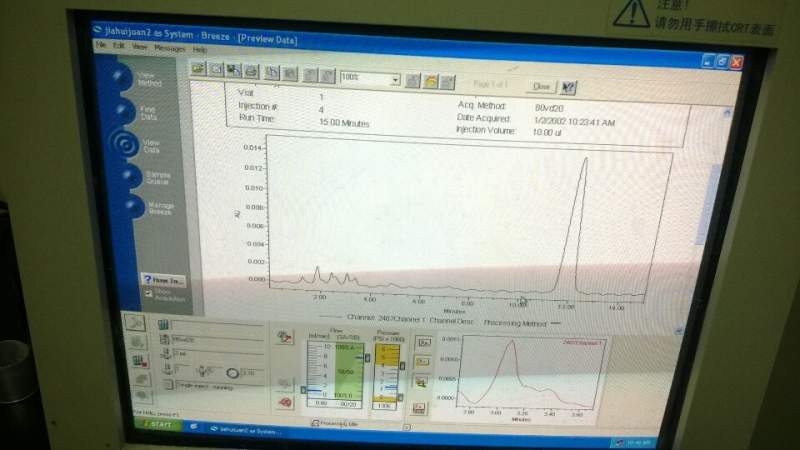Click the magnifier plot icon beside real-time plot

pyautogui.click(x=421, y=382)
